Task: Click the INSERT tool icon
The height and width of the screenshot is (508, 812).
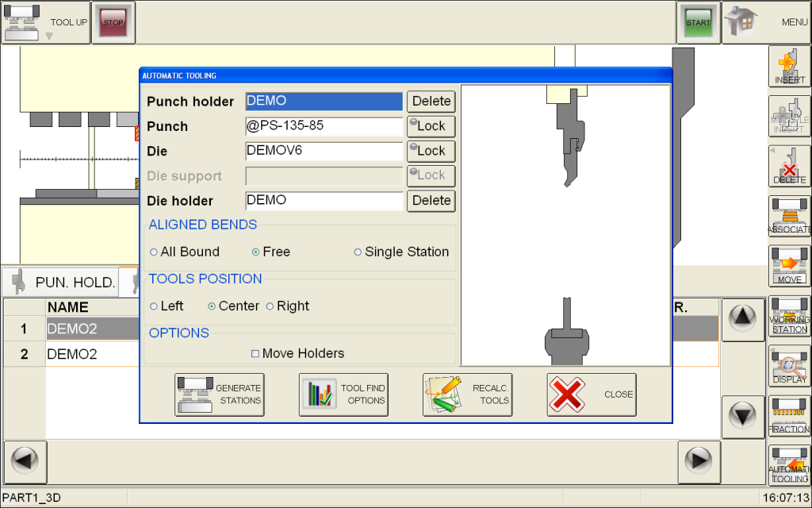Action: [x=789, y=67]
